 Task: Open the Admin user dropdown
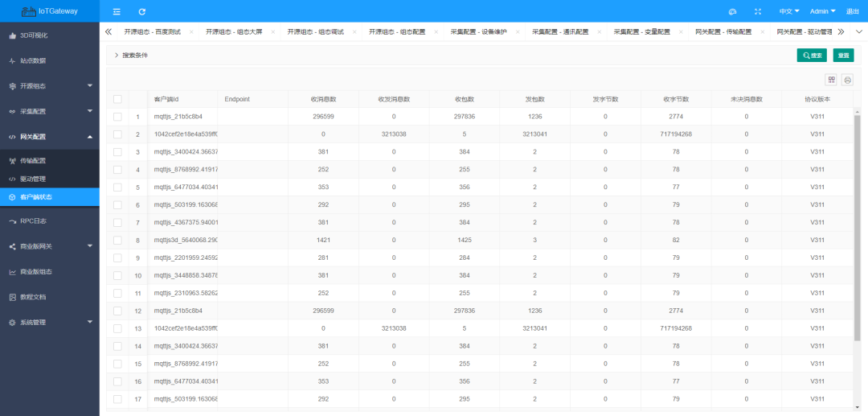point(822,11)
